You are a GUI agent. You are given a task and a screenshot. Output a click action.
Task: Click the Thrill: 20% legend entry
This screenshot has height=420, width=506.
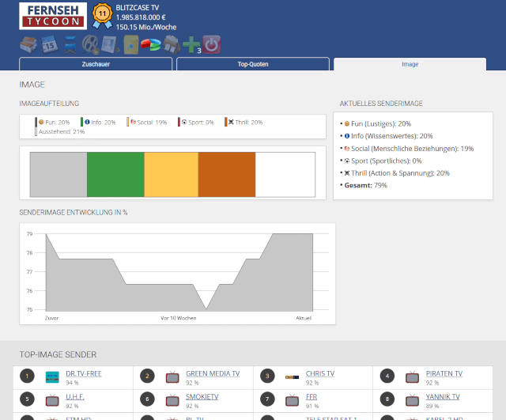pos(244,123)
